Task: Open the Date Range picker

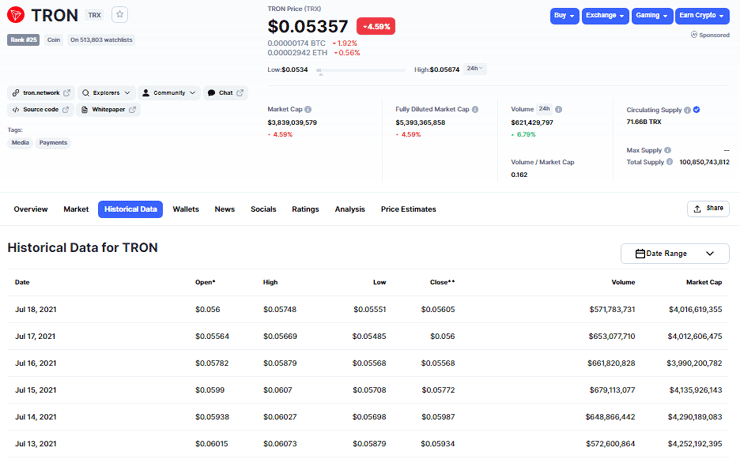Action: coord(675,254)
